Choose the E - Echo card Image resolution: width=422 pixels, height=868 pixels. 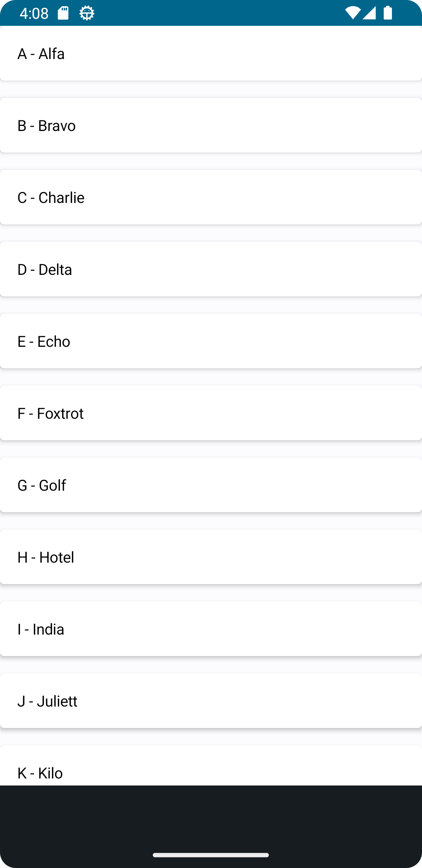211,341
